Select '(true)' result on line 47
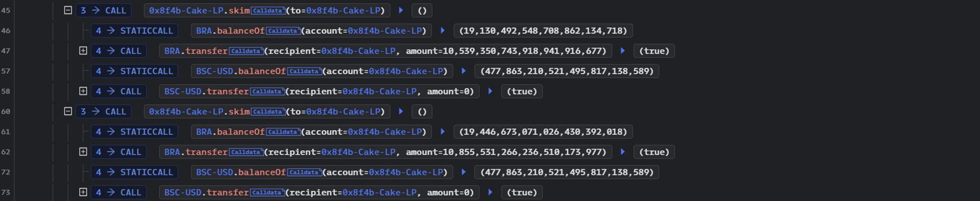The width and height of the screenshot is (980, 201). click(x=654, y=51)
